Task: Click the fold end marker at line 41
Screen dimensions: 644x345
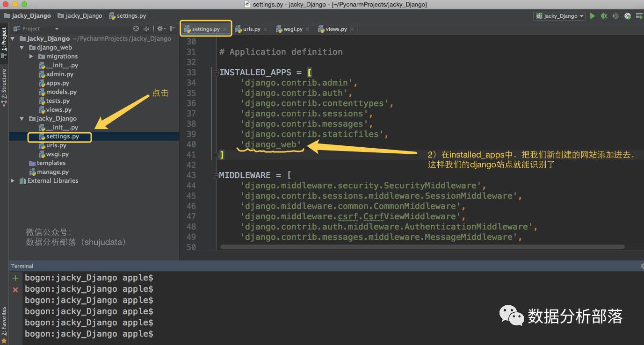Action: pos(216,154)
